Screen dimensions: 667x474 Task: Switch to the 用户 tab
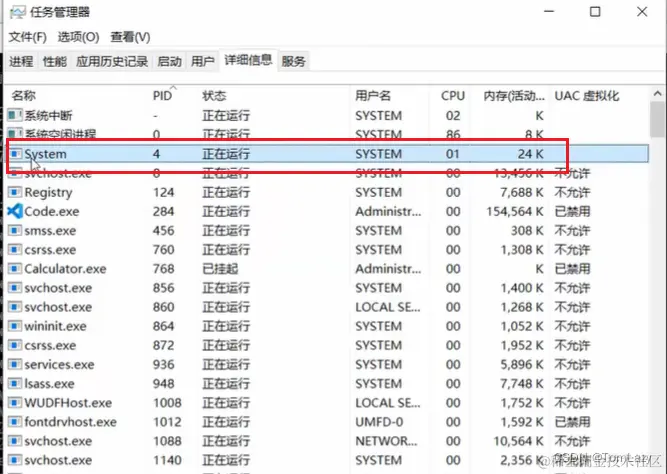click(x=202, y=61)
